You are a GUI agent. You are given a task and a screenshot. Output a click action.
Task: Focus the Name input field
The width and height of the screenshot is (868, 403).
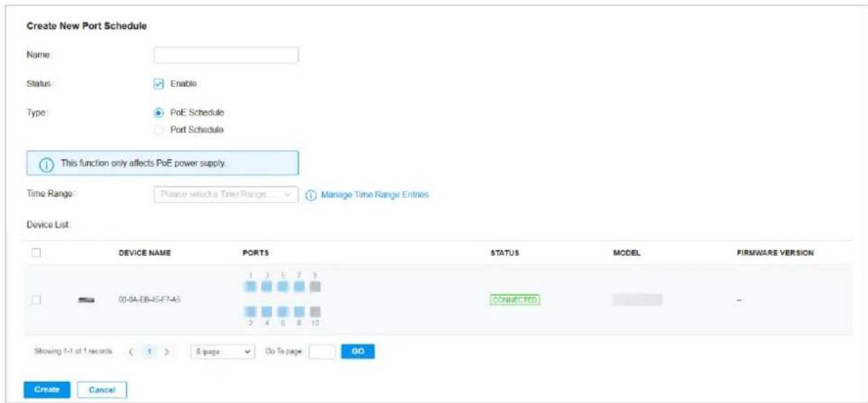(x=227, y=55)
